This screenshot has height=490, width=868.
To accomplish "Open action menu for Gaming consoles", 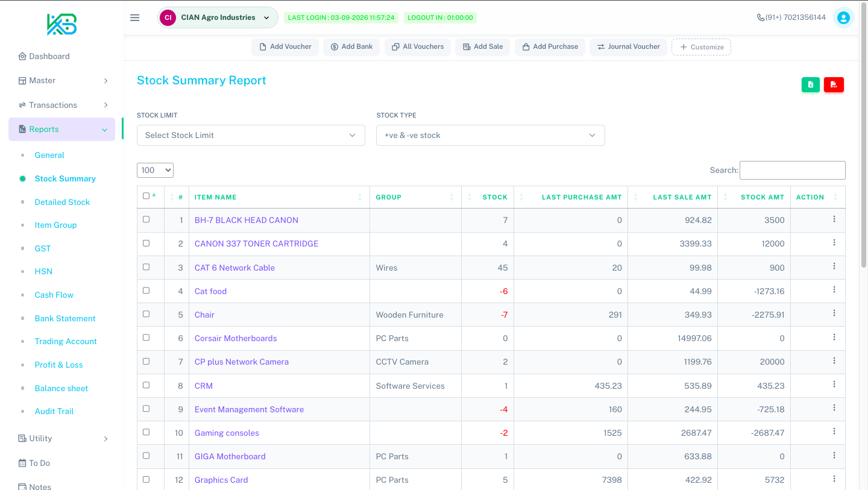I will 834,431.
